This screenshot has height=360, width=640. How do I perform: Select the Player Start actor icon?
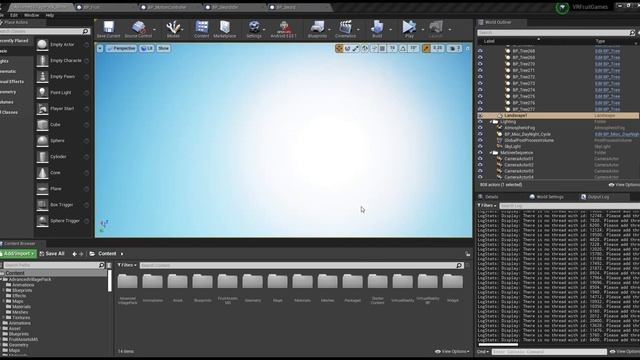point(42,109)
